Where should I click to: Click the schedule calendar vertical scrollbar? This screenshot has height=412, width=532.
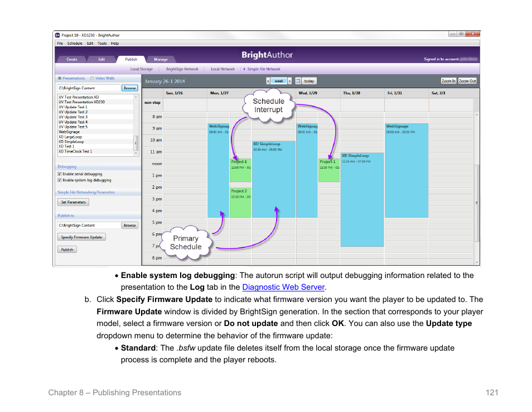tap(477, 203)
